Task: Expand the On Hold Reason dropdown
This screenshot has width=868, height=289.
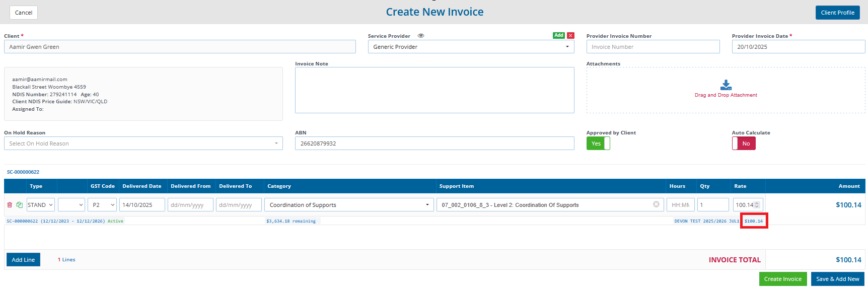Action: [143, 143]
